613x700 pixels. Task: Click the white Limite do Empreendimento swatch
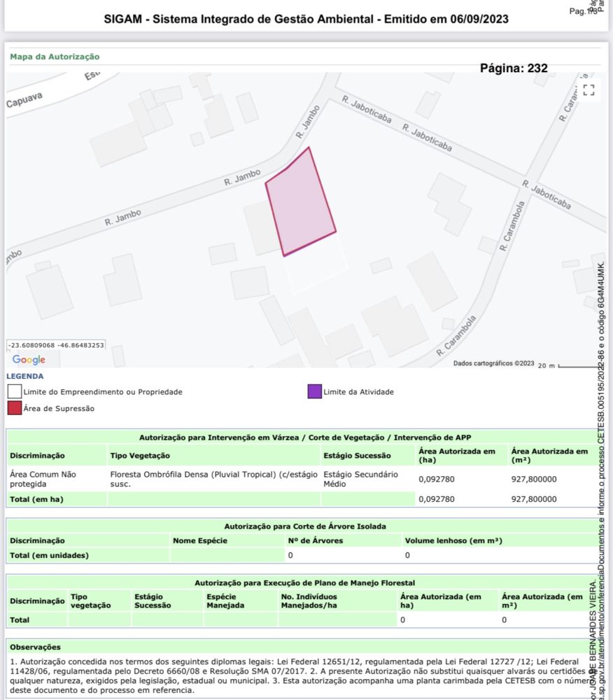14,391
